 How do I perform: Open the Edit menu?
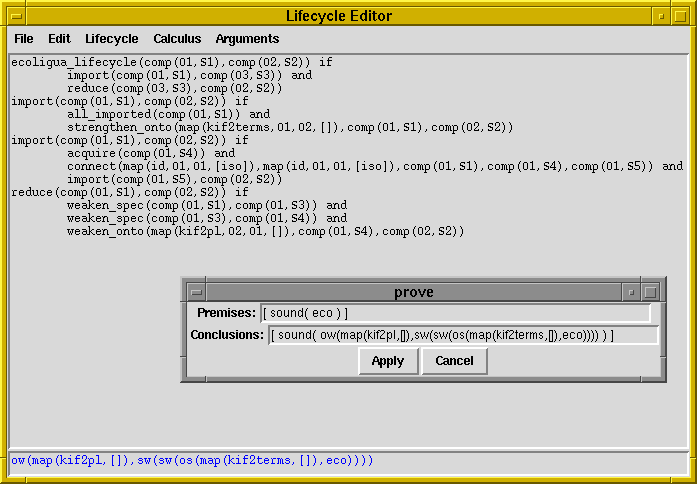click(59, 39)
